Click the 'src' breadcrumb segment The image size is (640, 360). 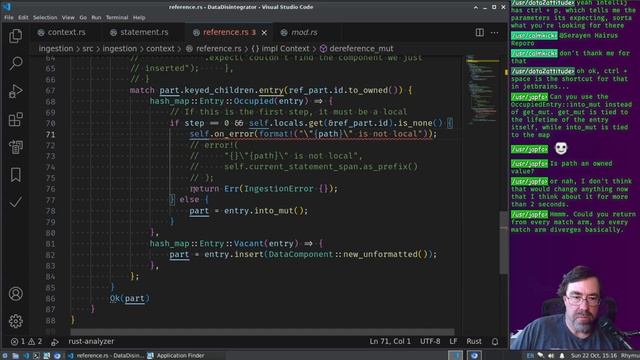88,49
